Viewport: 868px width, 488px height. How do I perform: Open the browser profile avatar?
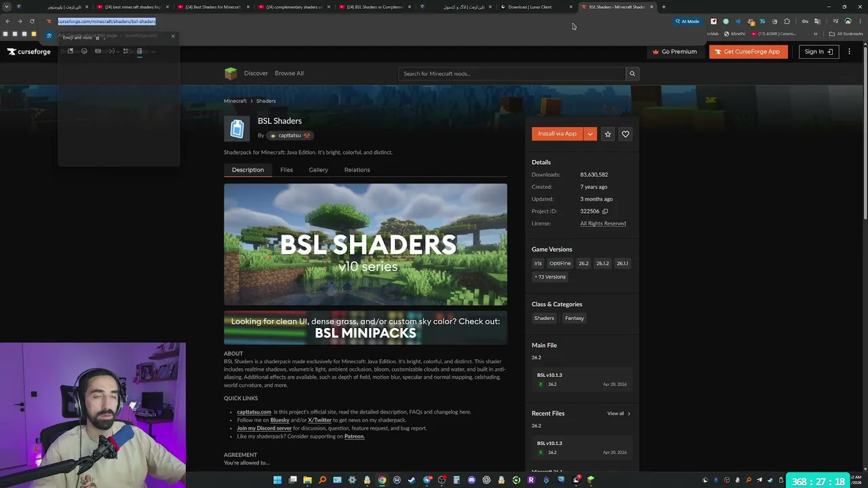pos(848,21)
